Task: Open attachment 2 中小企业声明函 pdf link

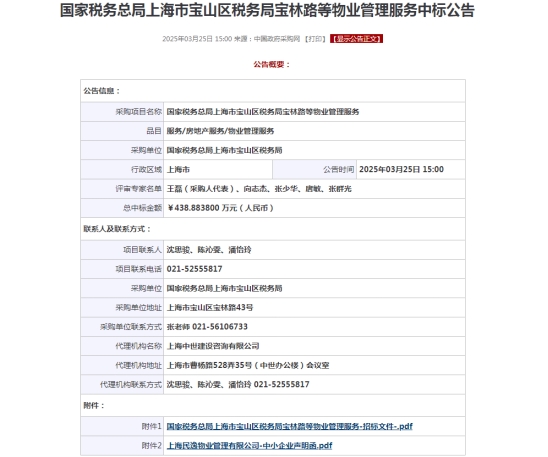Action: pos(249,445)
